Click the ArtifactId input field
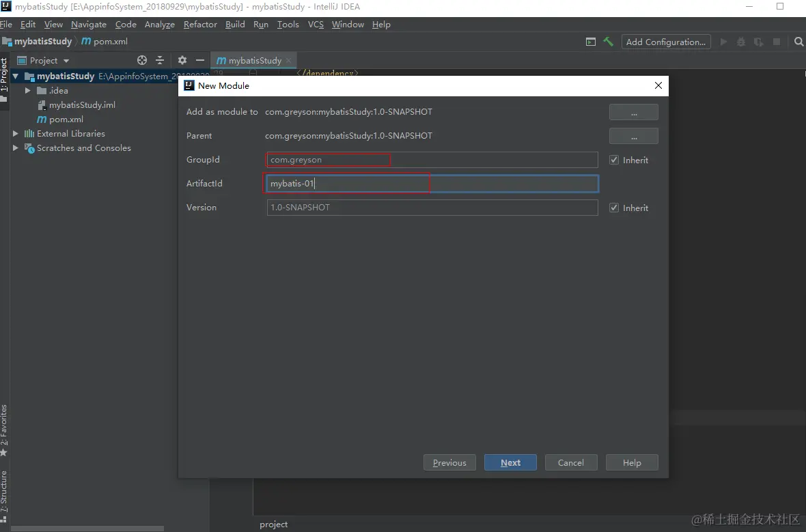Viewport: 806px width, 532px height. pyautogui.click(x=432, y=184)
